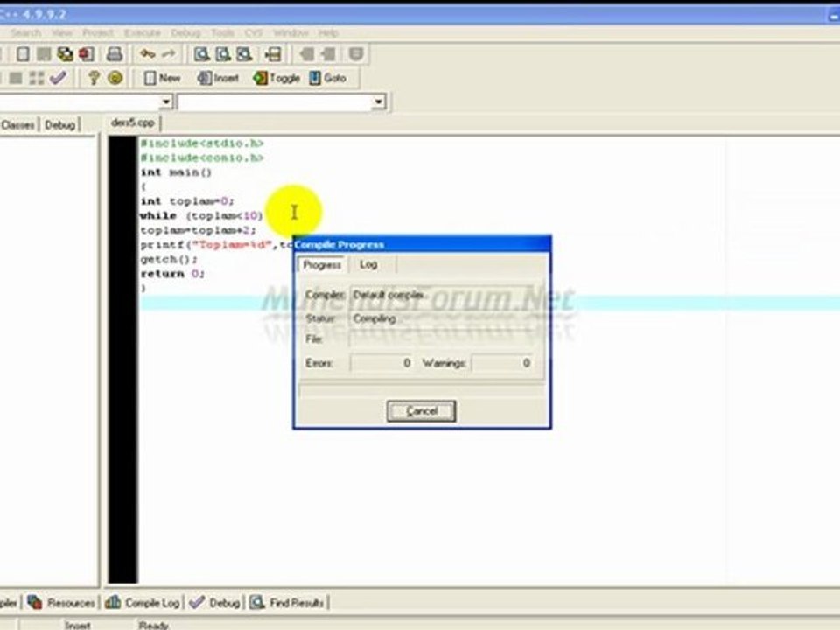The image size is (840, 630).
Task: Click the grey square compile-run icon
Action: coord(16,78)
